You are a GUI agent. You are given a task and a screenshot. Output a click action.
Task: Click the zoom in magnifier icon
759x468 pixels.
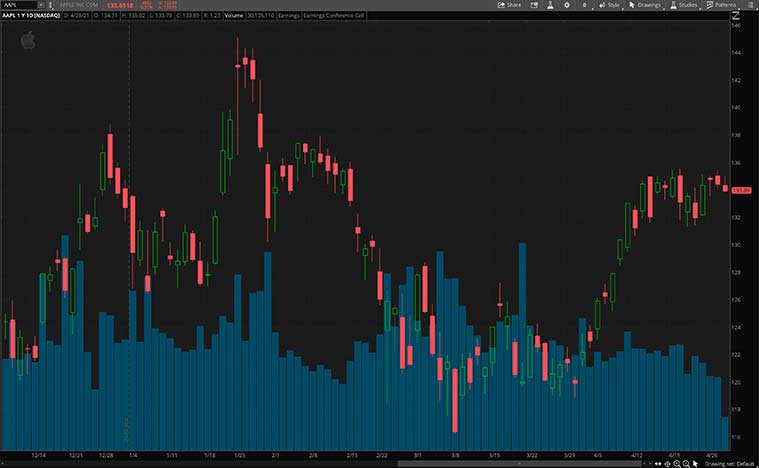pyautogui.click(x=677, y=464)
